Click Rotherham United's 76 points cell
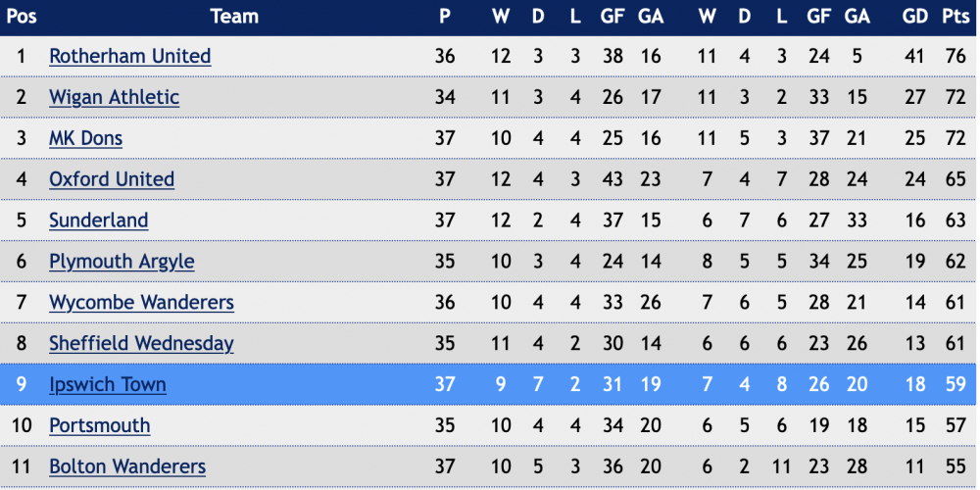This screenshot has width=980, height=490. (955, 56)
